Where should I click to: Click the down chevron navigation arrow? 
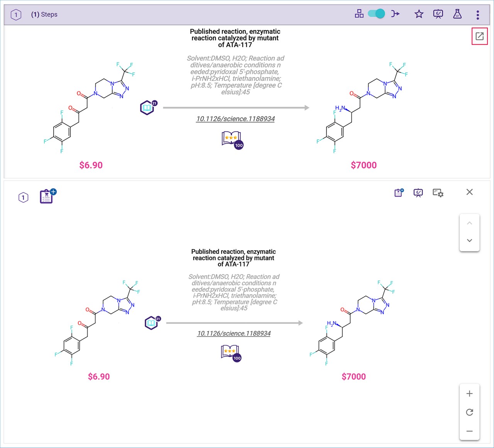click(x=469, y=241)
